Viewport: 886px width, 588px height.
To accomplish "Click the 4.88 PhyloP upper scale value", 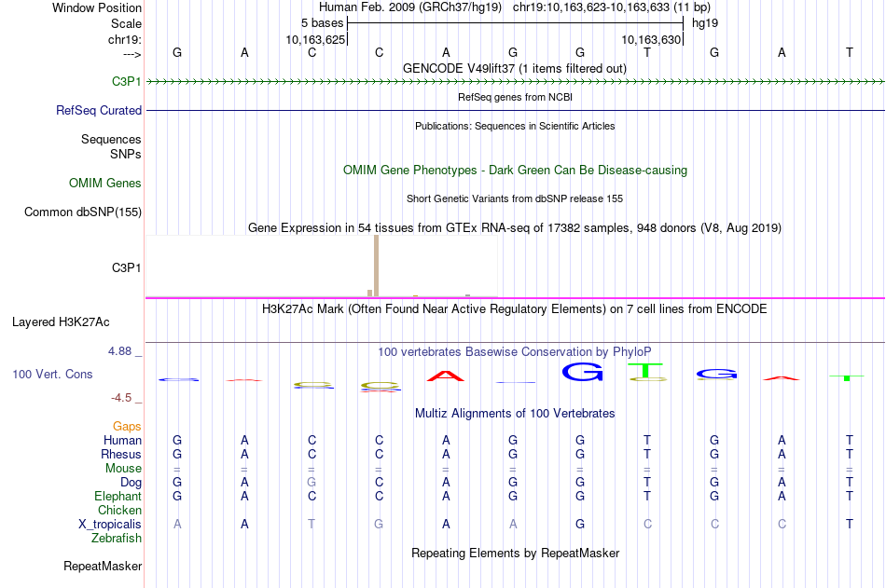I will pos(119,351).
